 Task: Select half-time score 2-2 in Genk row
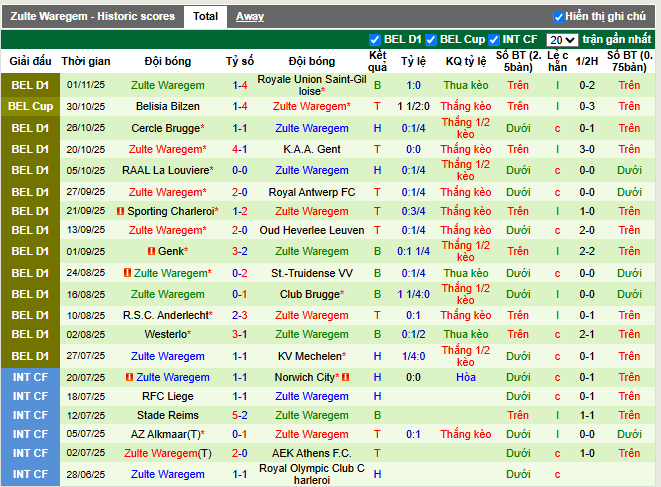587,251
